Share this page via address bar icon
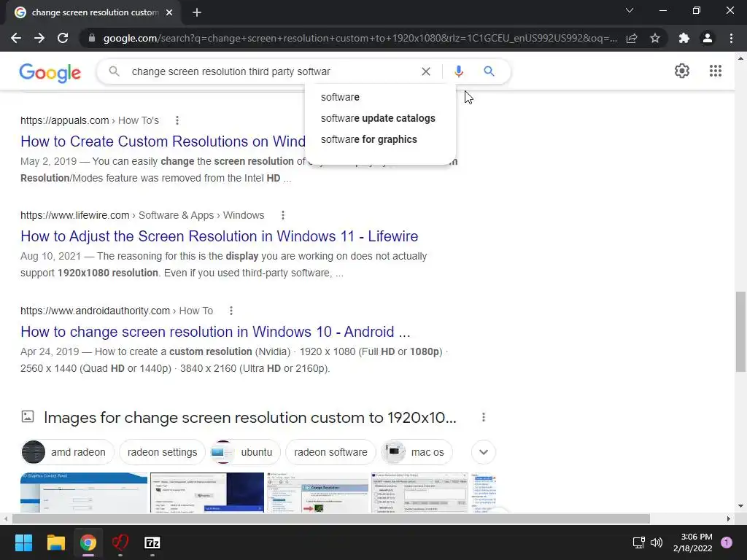This screenshot has height=560, width=747. coord(632,38)
